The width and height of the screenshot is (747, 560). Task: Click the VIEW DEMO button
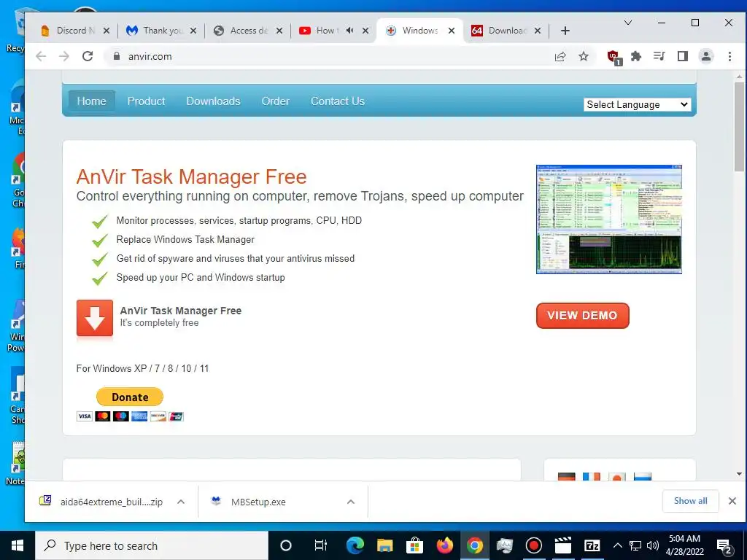tap(583, 315)
